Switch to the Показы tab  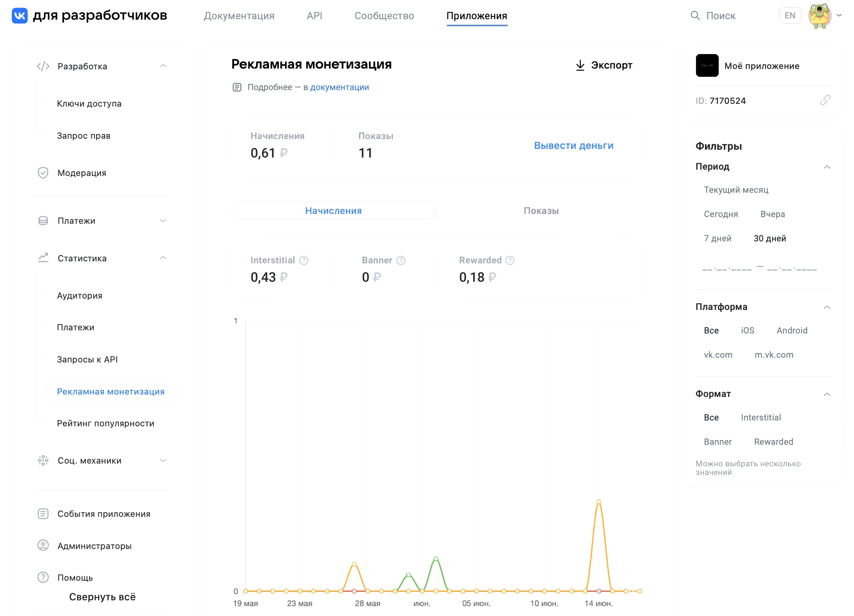[541, 211]
